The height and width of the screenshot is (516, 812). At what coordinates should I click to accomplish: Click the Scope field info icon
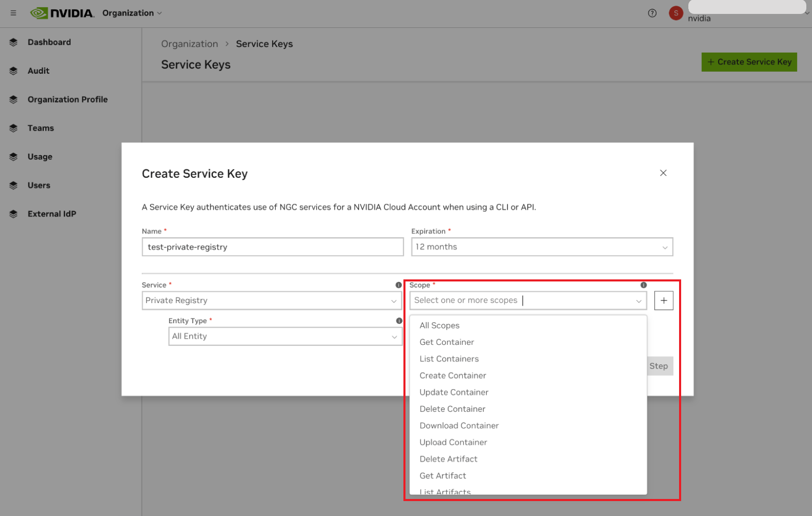644,285
